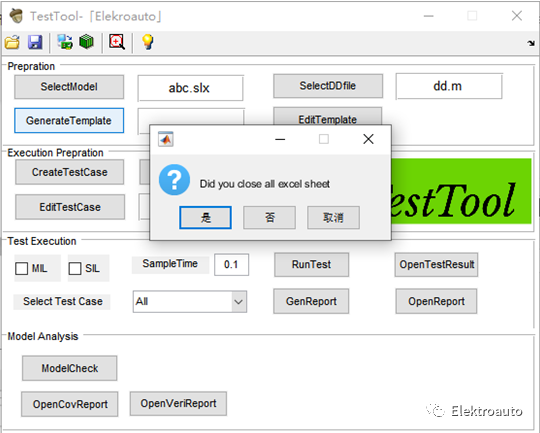Image resolution: width=540 pixels, height=433 pixels.
Task: Click the GenReport button
Action: point(311,301)
